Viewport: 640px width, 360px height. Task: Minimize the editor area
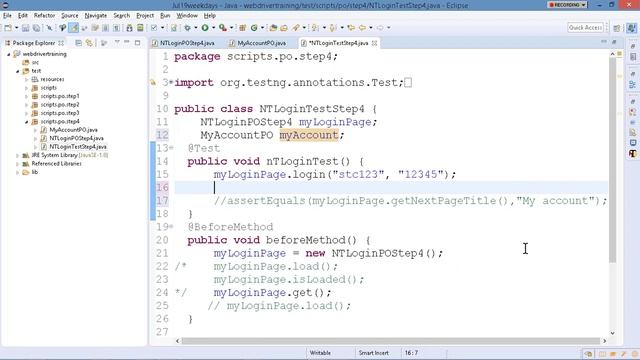coord(604,42)
